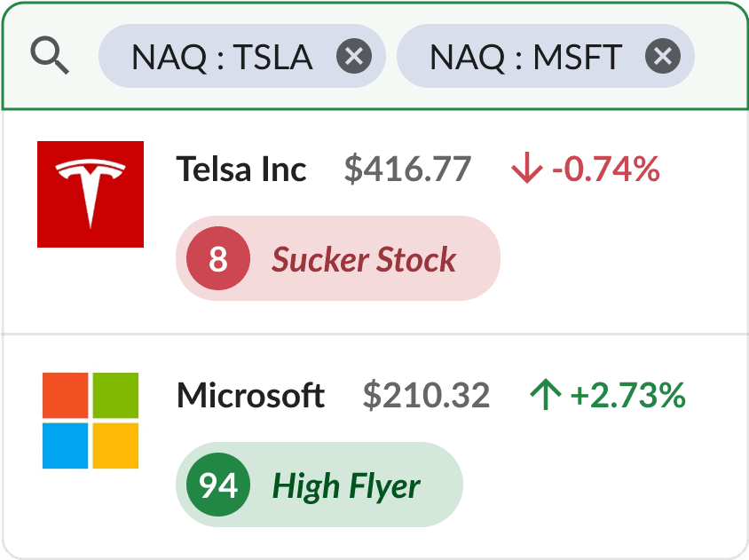Click the +2.73% change value
The image size is (749, 560).
(628, 395)
